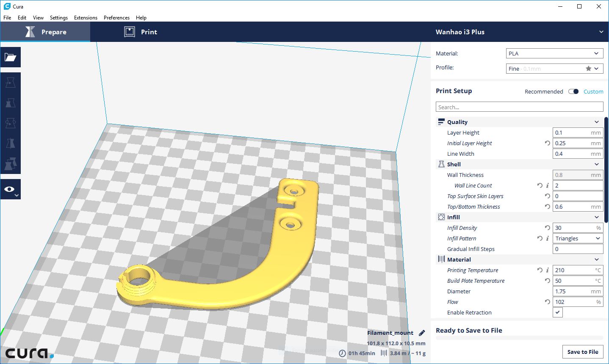The image size is (609, 364).
Task: Select Recommended print setup label
Action: click(544, 91)
